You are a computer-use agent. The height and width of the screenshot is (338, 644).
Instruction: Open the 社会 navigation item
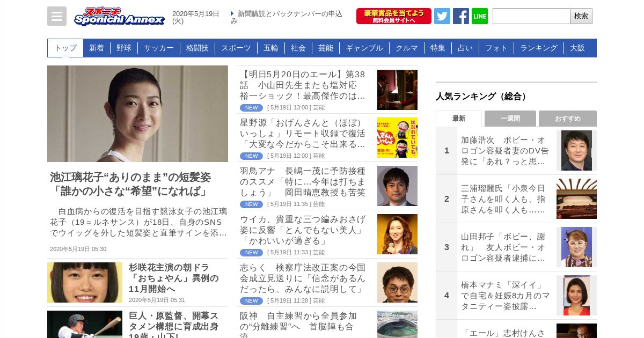(298, 48)
